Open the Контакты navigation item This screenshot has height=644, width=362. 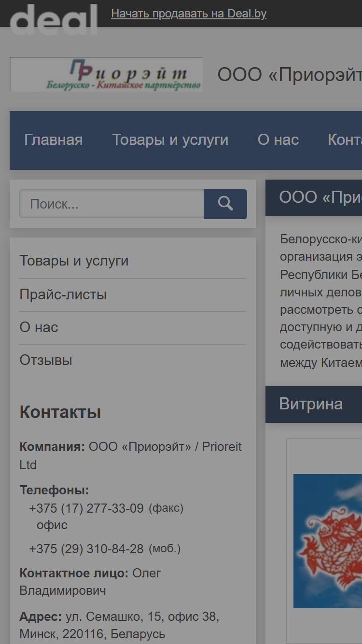pos(345,140)
